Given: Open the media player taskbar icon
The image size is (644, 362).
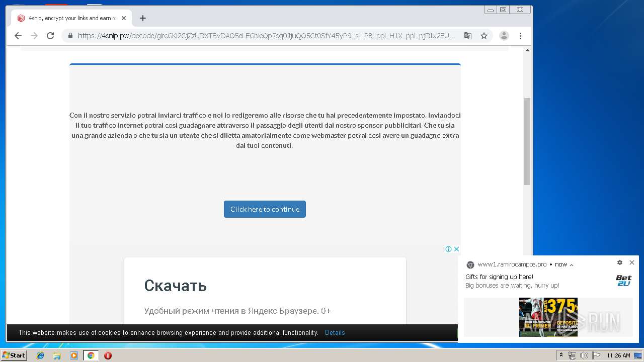Looking at the screenshot, I should [x=74, y=355].
